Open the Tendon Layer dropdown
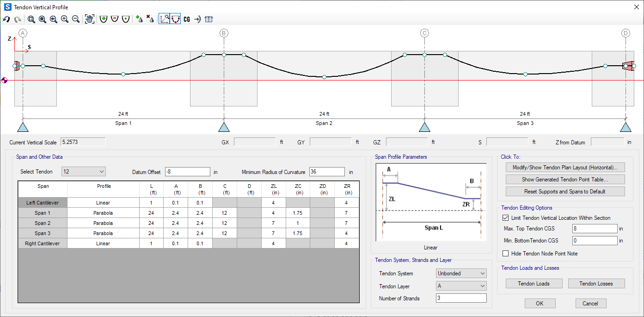Screen dimensions: 644x317 pos(461,286)
